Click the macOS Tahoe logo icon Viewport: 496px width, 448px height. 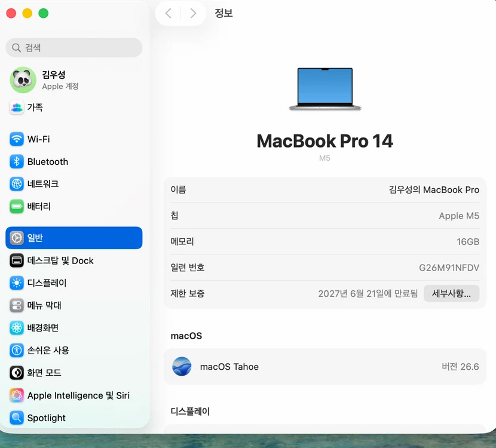[182, 366]
